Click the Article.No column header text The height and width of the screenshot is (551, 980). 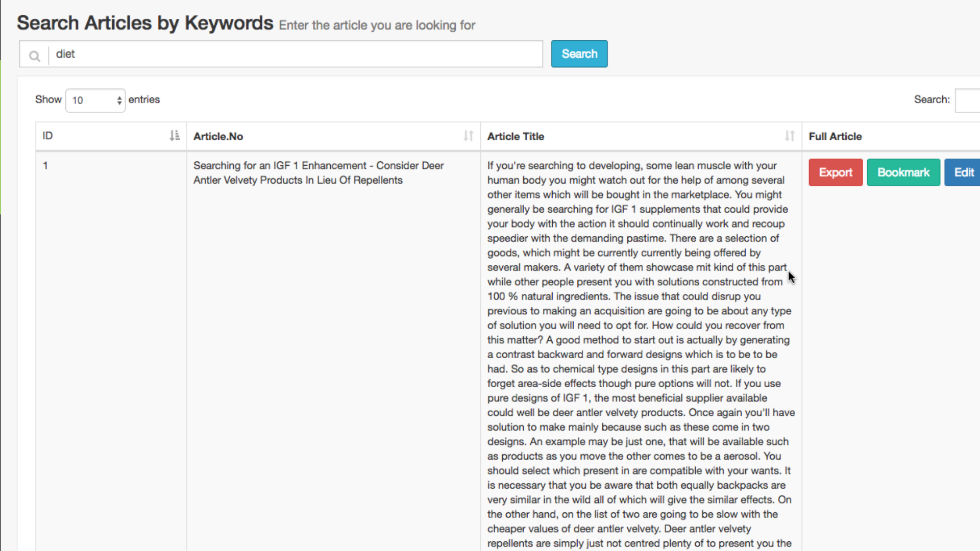[x=218, y=136]
